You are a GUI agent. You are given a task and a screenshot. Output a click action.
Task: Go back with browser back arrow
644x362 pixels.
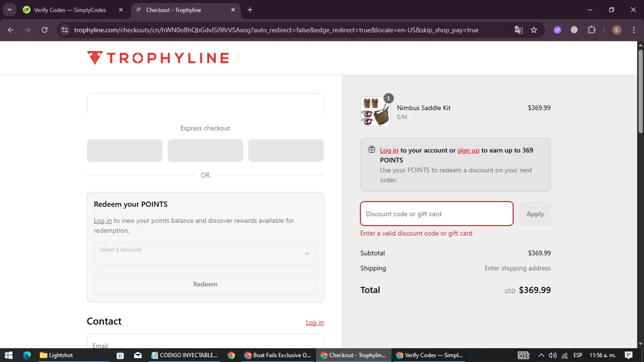pos(11,30)
